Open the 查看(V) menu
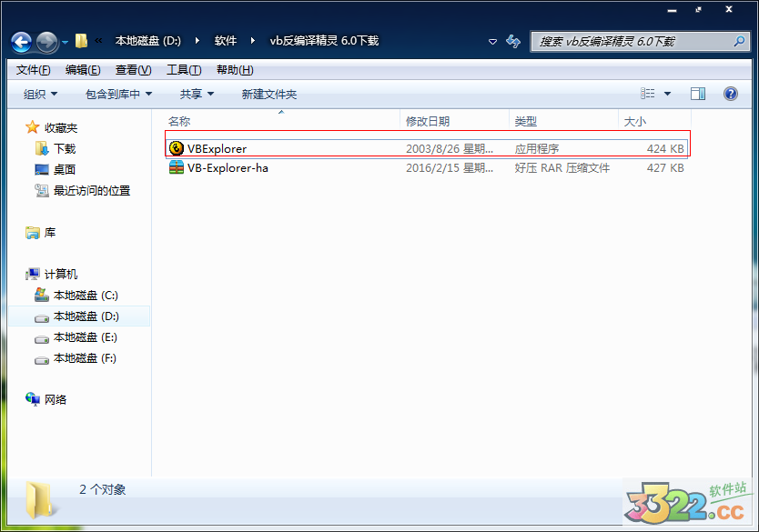The image size is (759, 532). pyautogui.click(x=133, y=70)
